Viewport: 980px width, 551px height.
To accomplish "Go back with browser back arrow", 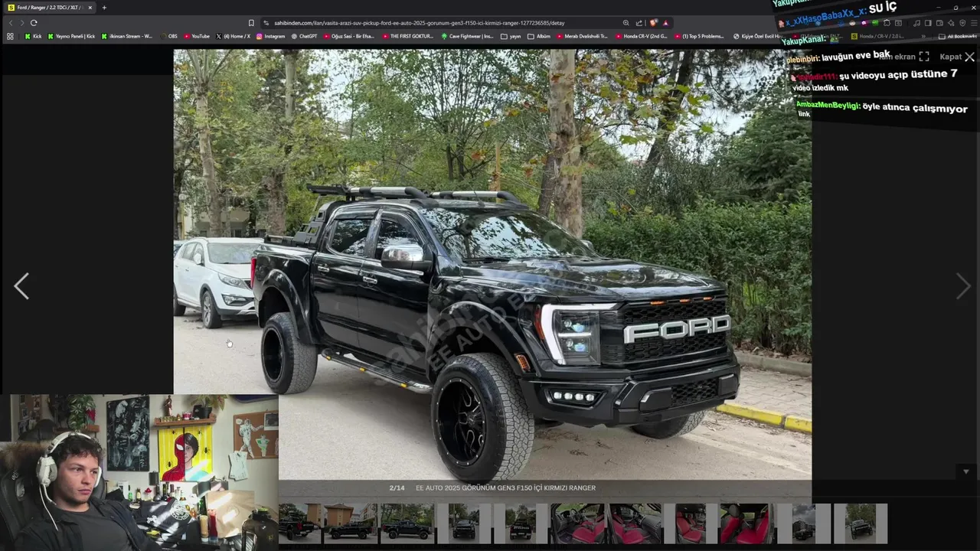I will click(x=11, y=23).
